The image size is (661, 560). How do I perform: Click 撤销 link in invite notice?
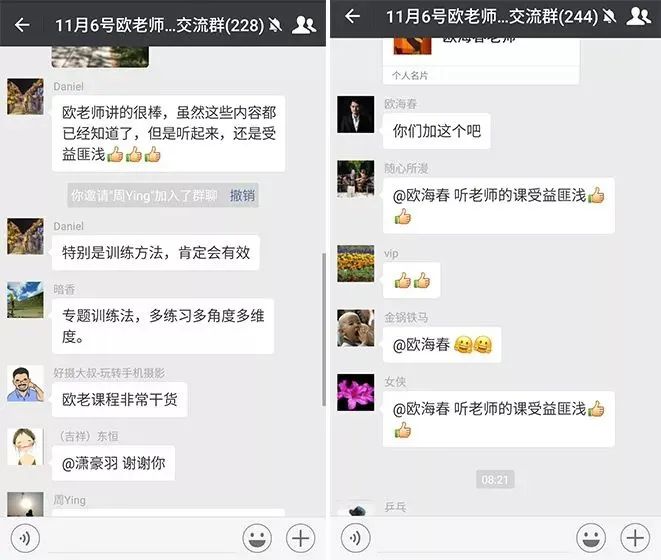(242, 195)
